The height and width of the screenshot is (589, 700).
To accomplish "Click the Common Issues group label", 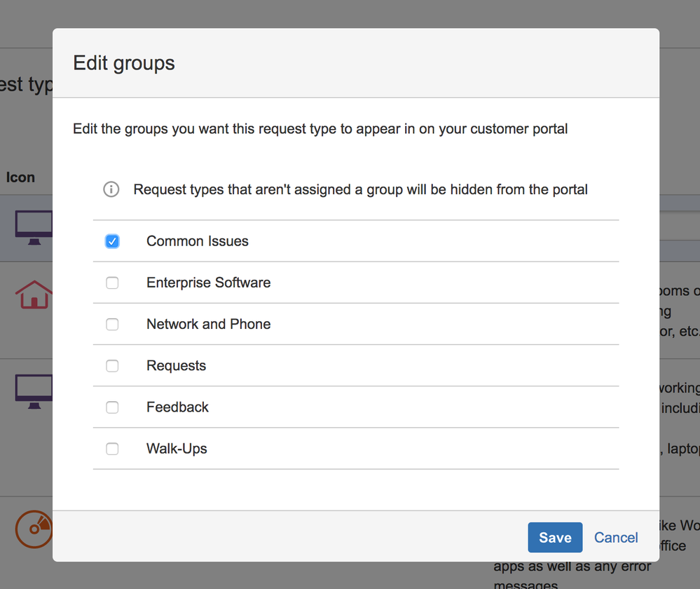I will click(198, 241).
